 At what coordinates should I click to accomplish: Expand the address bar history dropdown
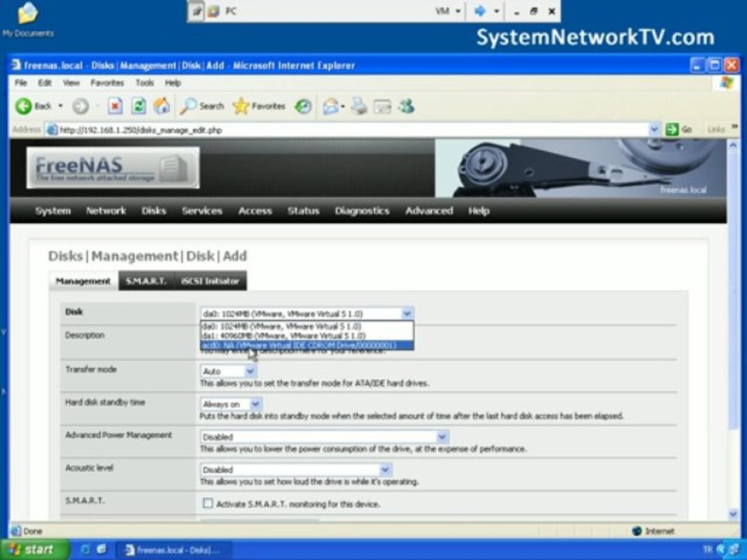654,129
